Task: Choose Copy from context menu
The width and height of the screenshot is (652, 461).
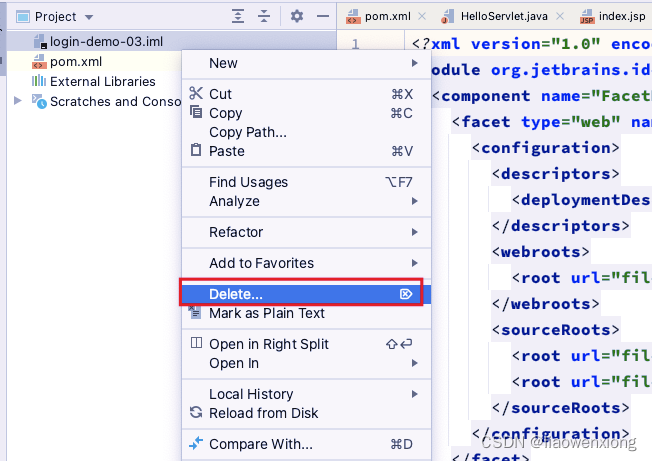Action: pyautogui.click(x=306, y=113)
